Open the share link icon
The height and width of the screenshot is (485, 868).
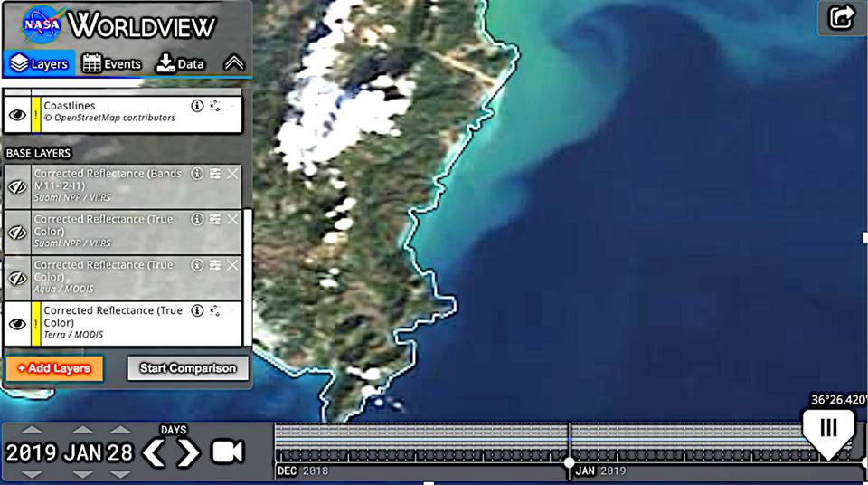[x=842, y=17]
